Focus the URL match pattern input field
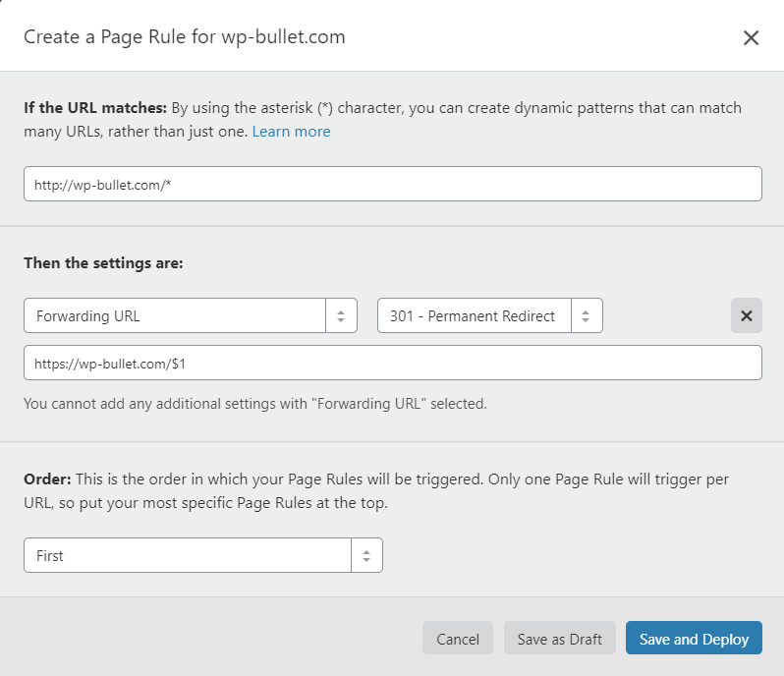This screenshot has width=784, height=676. point(393,184)
